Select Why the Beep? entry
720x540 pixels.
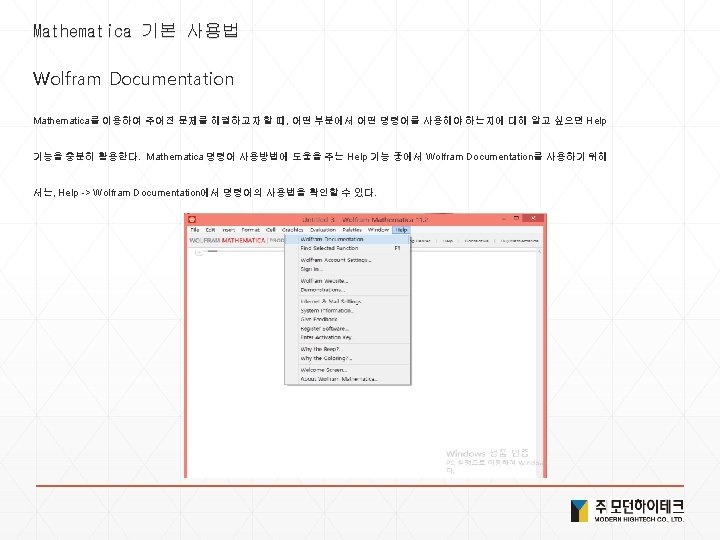pos(348,349)
